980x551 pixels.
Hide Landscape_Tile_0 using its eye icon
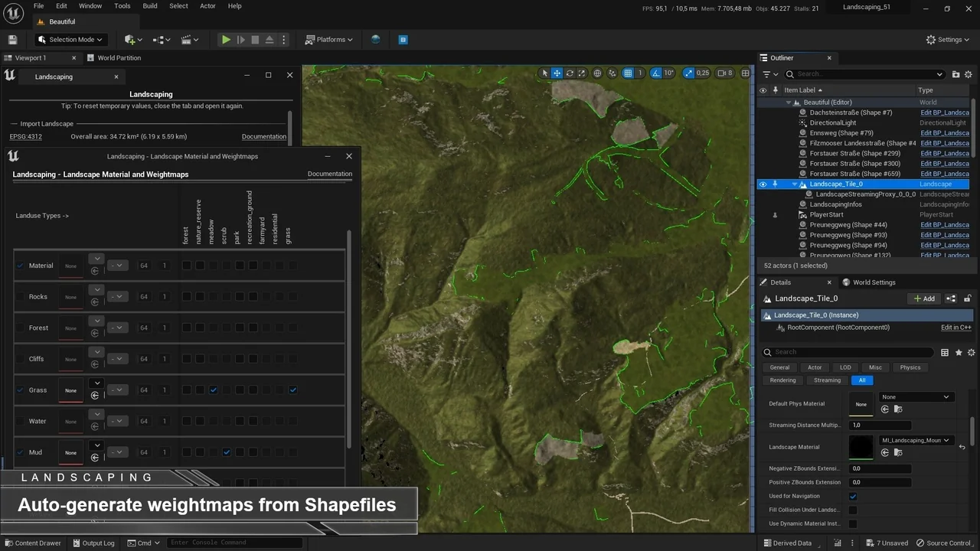(x=763, y=184)
